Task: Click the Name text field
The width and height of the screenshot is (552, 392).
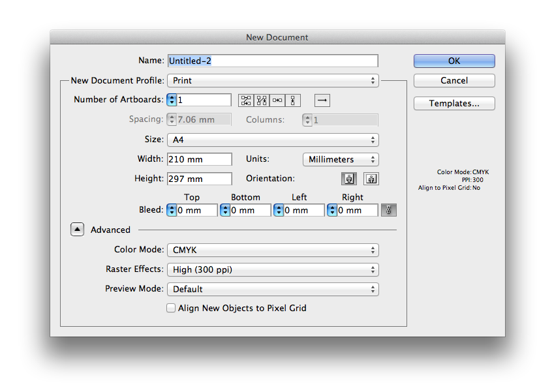Action: tap(273, 61)
